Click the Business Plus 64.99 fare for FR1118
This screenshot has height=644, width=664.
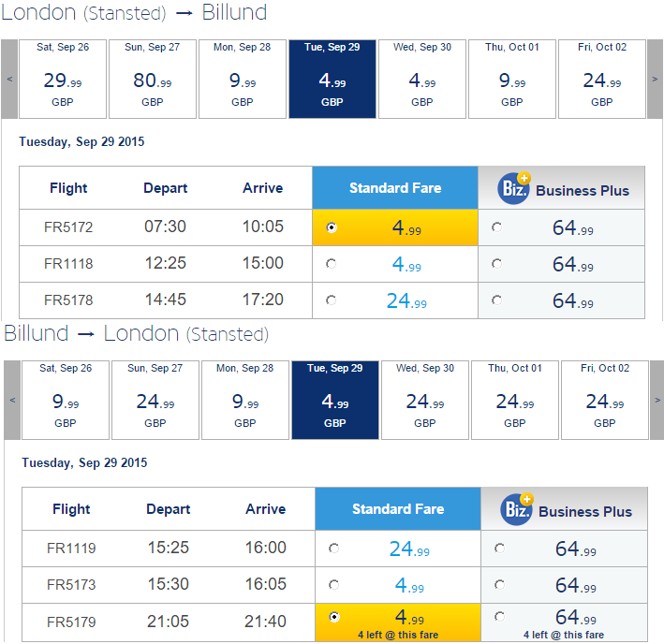tap(573, 264)
